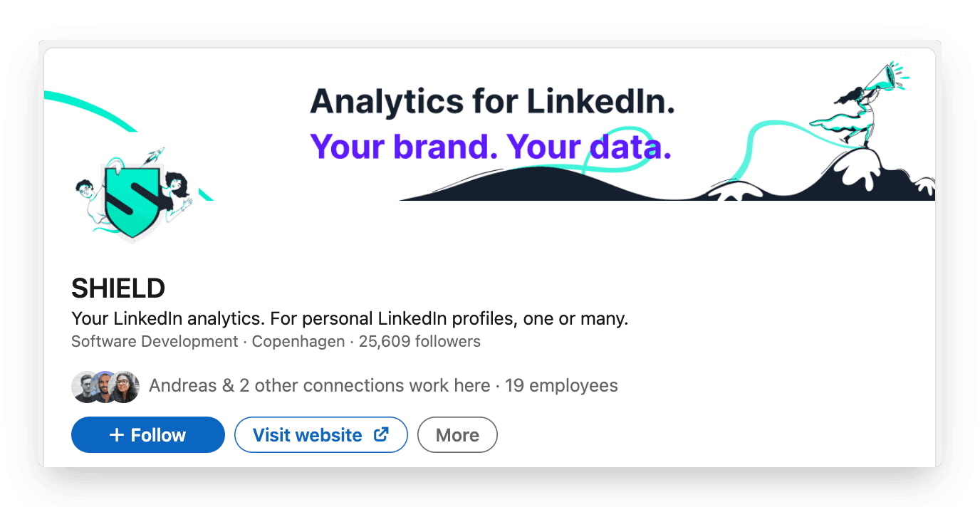Image resolution: width=980 pixels, height=507 pixels.
Task: Click the purple "Your brand. Your data." text
Action: click(x=490, y=146)
